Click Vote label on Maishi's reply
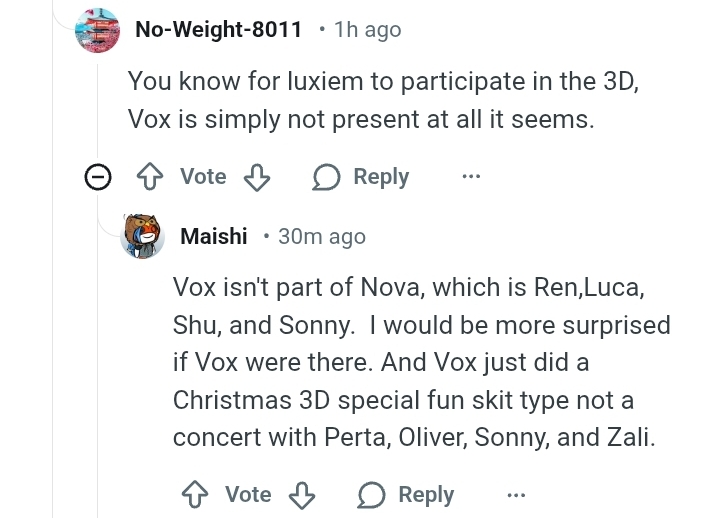The height and width of the screenshot is (518, 720). 248,495
